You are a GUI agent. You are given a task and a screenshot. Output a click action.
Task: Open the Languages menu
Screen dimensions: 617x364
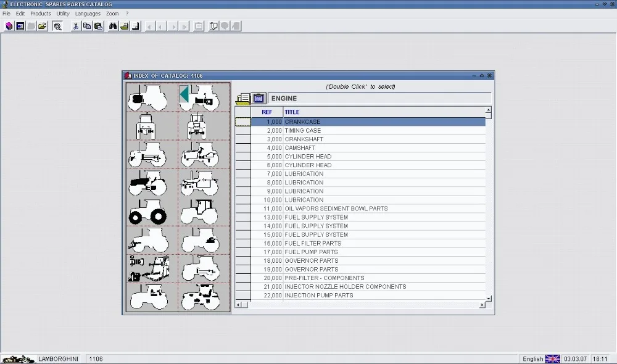coord(88,14)
